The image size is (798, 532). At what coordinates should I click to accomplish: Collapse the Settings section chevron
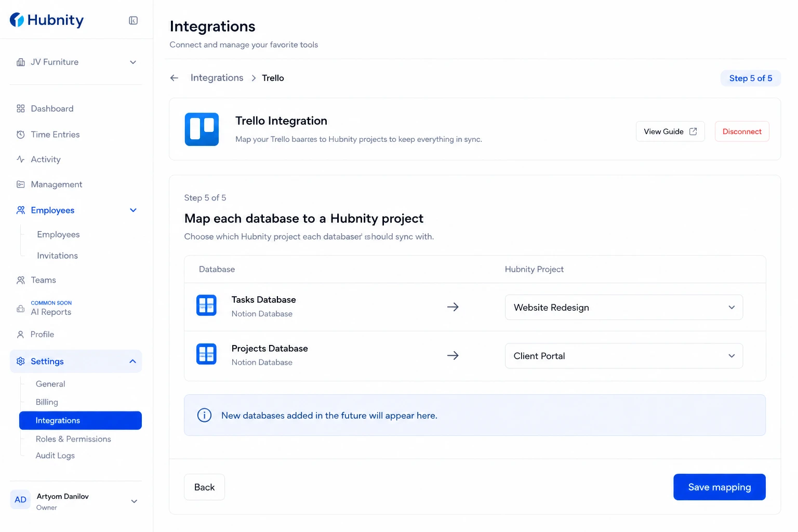pos(132,362)
